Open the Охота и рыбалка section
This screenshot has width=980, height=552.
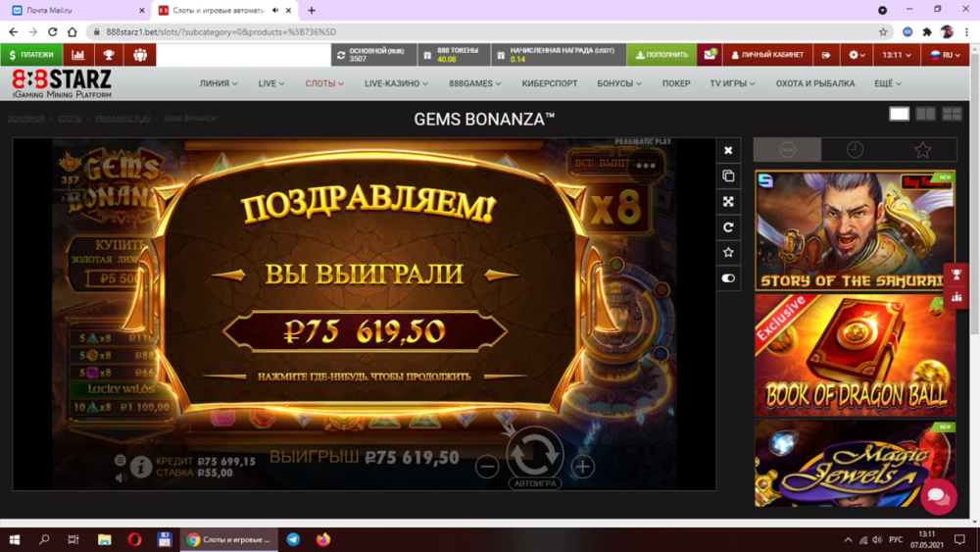(x=815, y=83)
